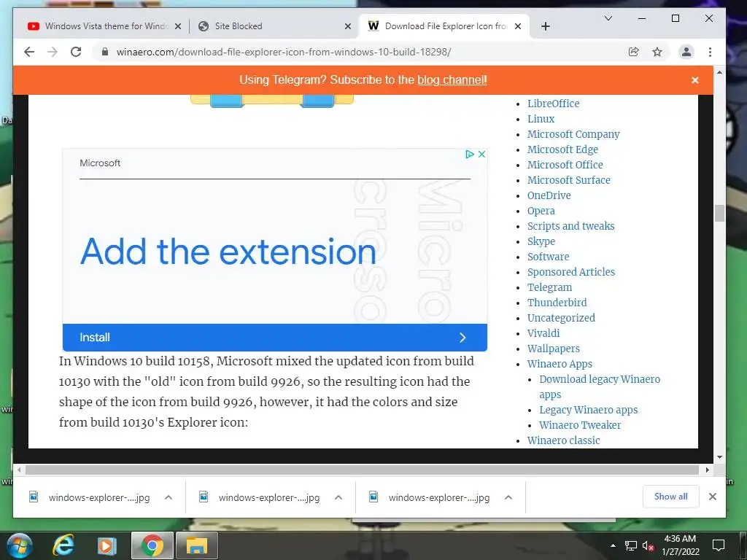
Task: Open the Linux category
Action: pyautogui.click(x=541, y=119)
